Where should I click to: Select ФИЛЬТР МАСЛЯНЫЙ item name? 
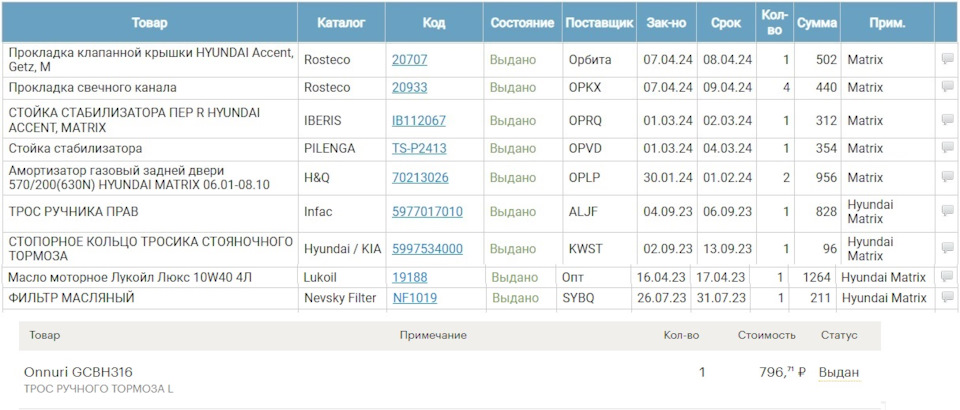tap(71, 298)
